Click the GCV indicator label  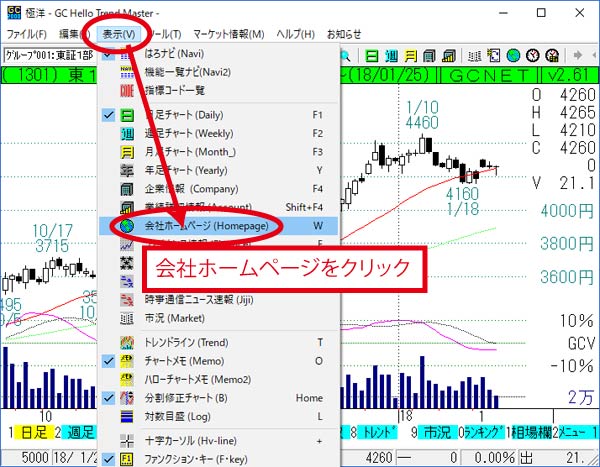coord(581,343)
